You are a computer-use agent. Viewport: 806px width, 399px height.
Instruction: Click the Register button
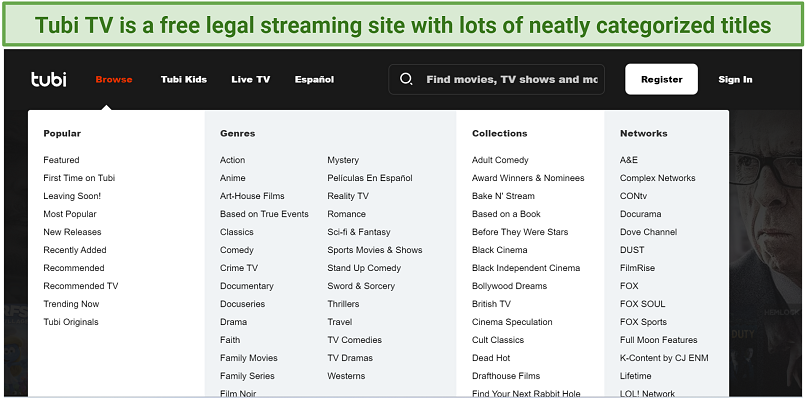[x=662, y=79]
